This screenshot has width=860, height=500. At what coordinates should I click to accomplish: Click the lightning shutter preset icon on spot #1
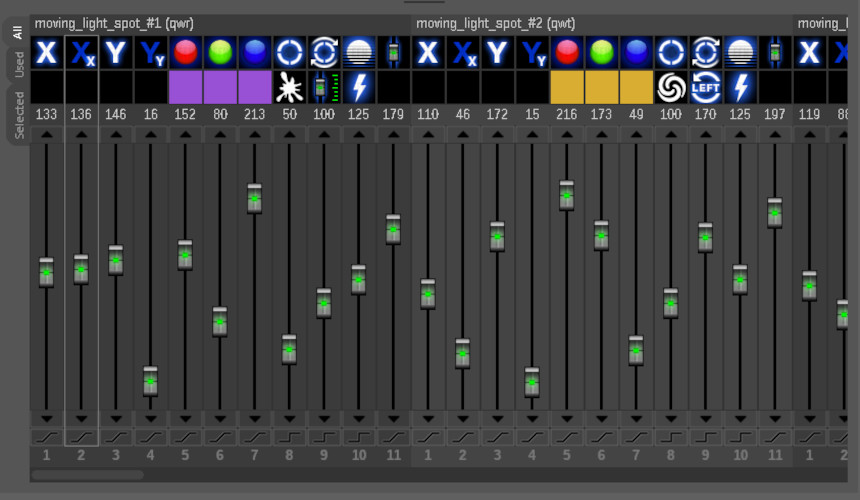click(x=358, y=87)
